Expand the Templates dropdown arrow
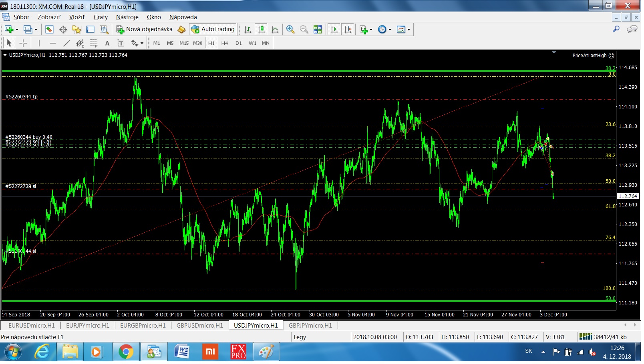The image size is (644, 364). (409, 30)
